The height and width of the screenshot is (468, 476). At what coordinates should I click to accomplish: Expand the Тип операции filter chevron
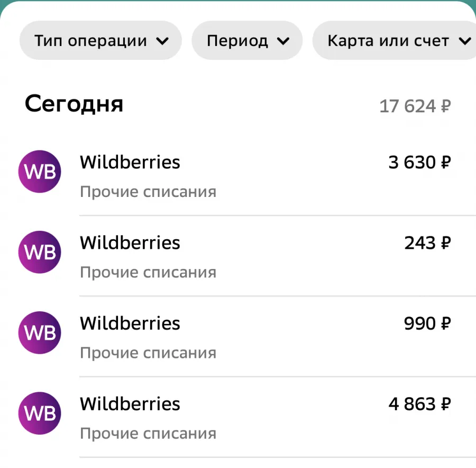[162, 41]
